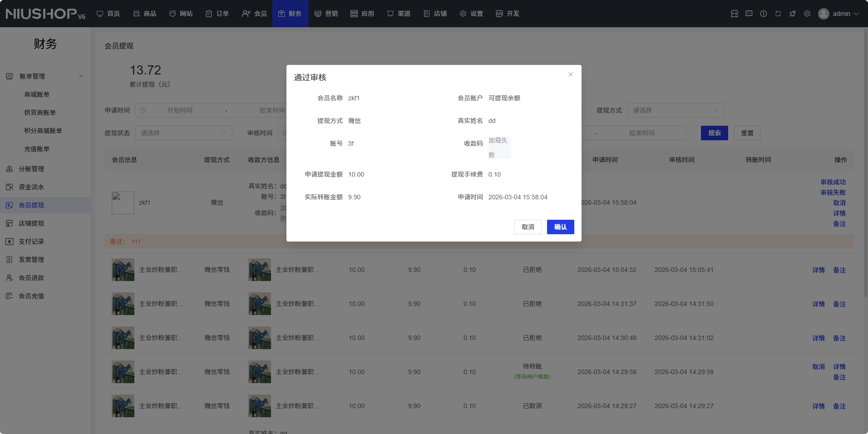Open the 提现方式 filter dropdown
This screenshot has width=868, height=434.
676,110
